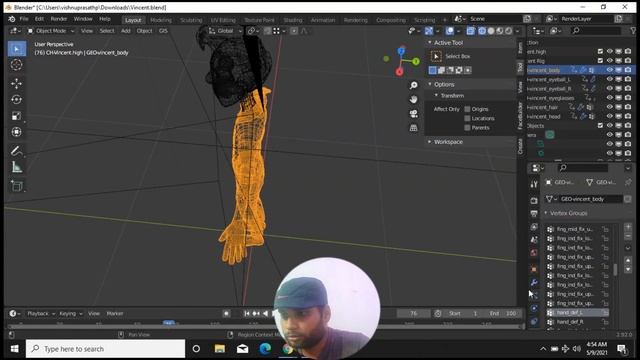Toggle the camera view icon
This screenshot has height=360, width=640.
[x=413, y=113]
